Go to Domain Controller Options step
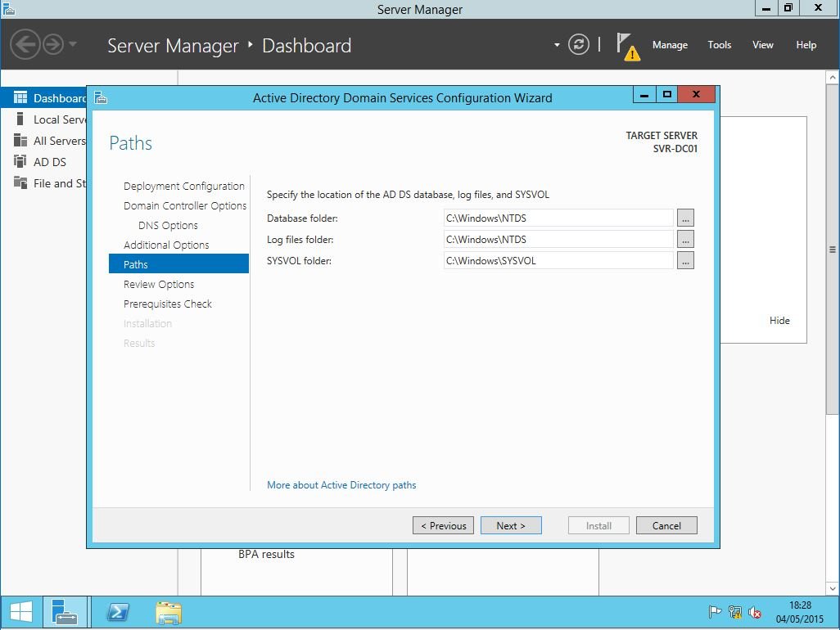This screenshot has height=630, width=840. (x=185, y=206)
